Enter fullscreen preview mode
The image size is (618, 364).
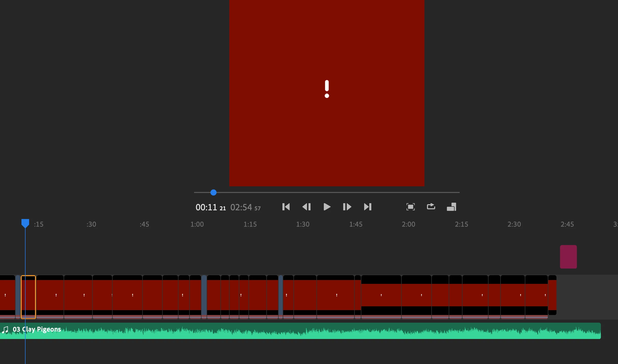pos(410,207)
